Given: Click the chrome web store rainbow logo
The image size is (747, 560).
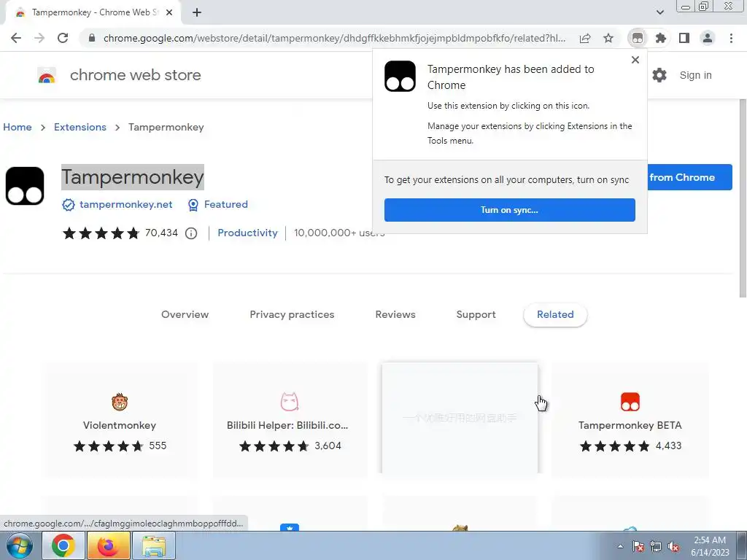Looking at the screenshot, I should point(47,75).
